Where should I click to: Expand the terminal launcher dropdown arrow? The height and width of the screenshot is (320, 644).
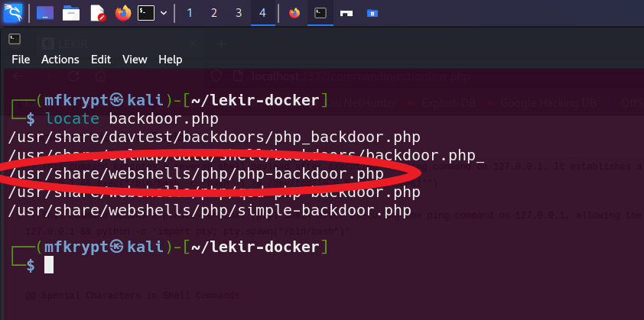[164, 13]
